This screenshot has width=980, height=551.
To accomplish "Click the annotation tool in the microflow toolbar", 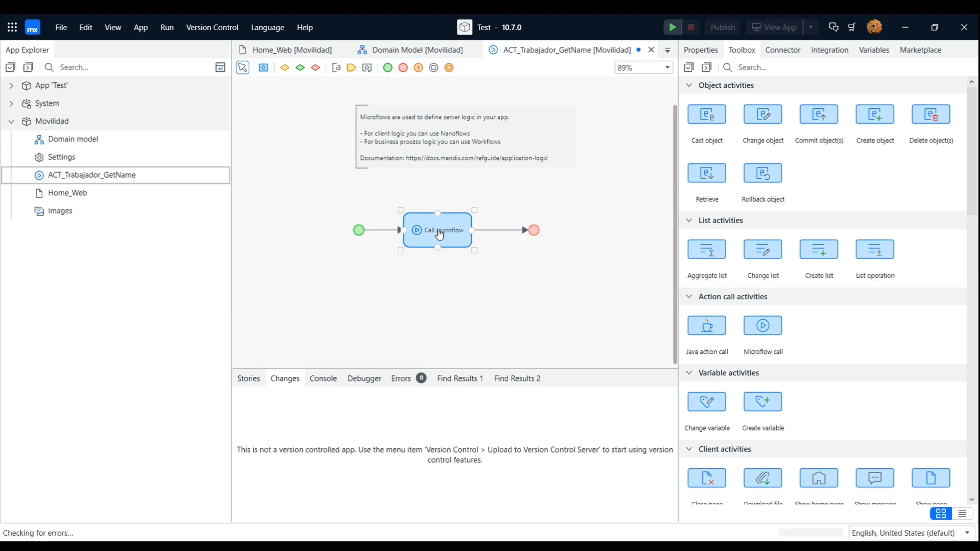I will tap(336, 67).
